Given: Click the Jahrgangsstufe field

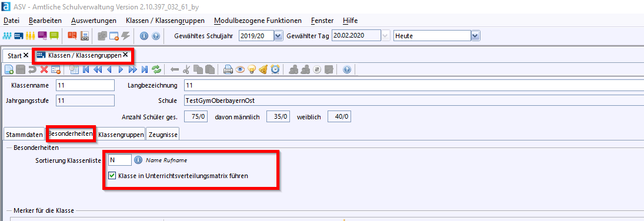Looking at the screenshot, I should tap(85, 101).
